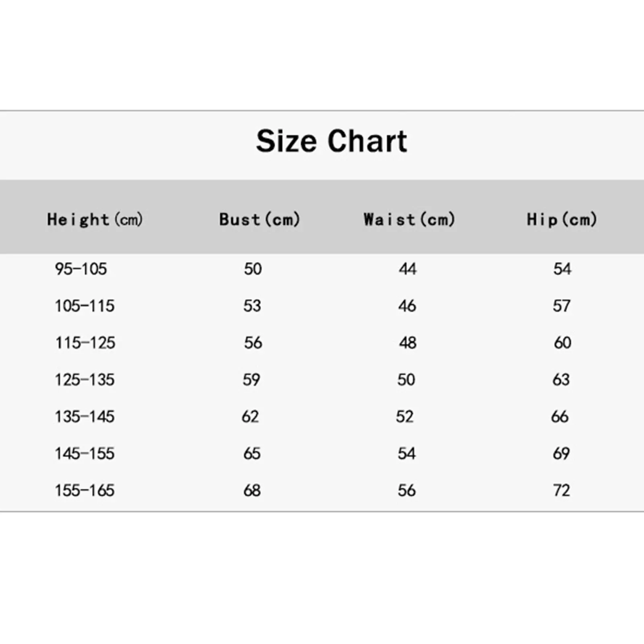This screenshot has height=644, width=644.
Task: Select bust value 59
Action: click(x=252, y=380)
